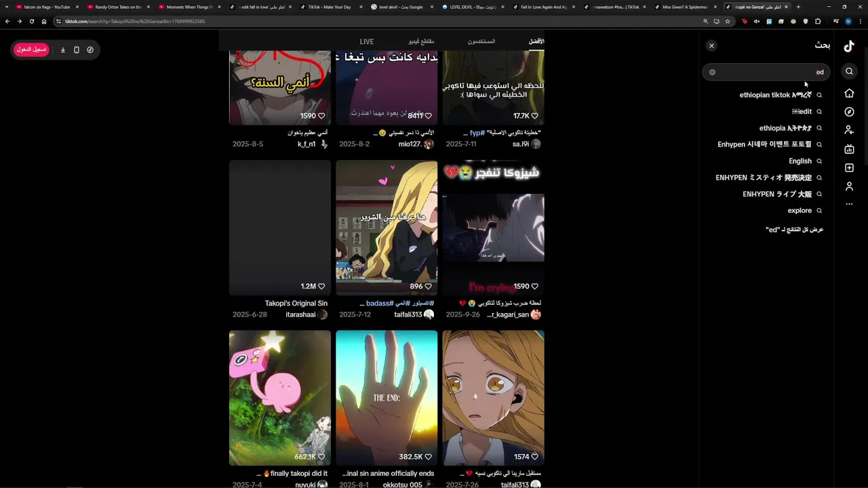Open the LIVE TV icon in sidebar

pyautogui.click(x=849, y=149)
